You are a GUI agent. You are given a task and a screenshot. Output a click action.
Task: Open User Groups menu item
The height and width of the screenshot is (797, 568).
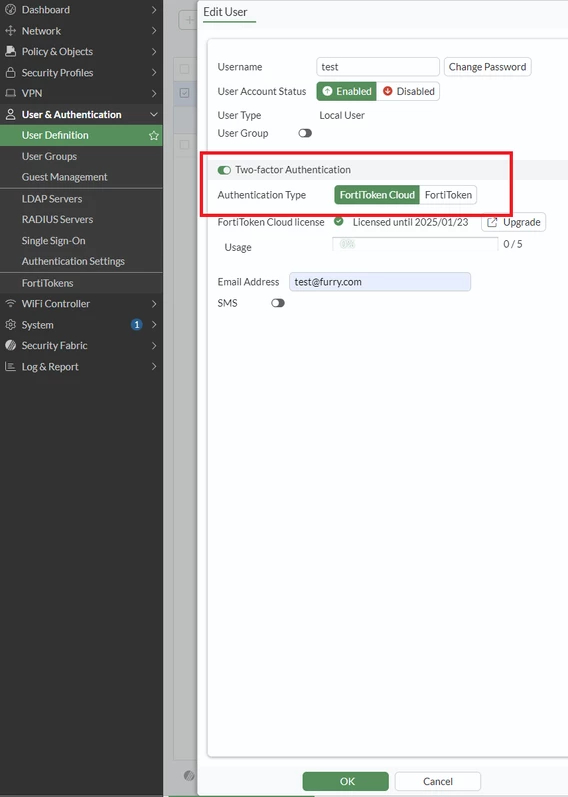[x=81, y=157]
